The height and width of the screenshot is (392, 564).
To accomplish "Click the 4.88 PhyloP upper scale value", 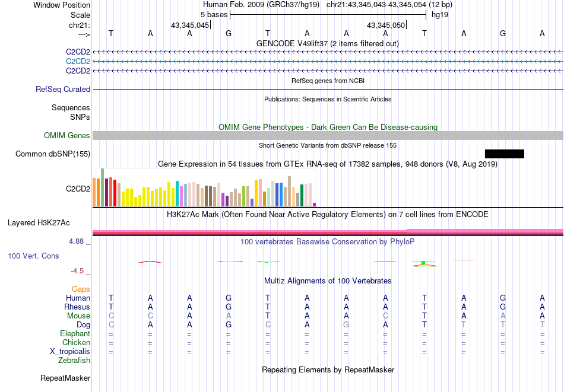I will [77, 241].
